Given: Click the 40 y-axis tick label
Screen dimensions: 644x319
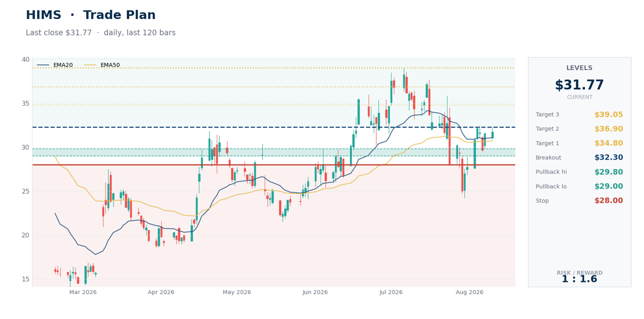Looking at the screenshot, I should (x=25, y=60).
